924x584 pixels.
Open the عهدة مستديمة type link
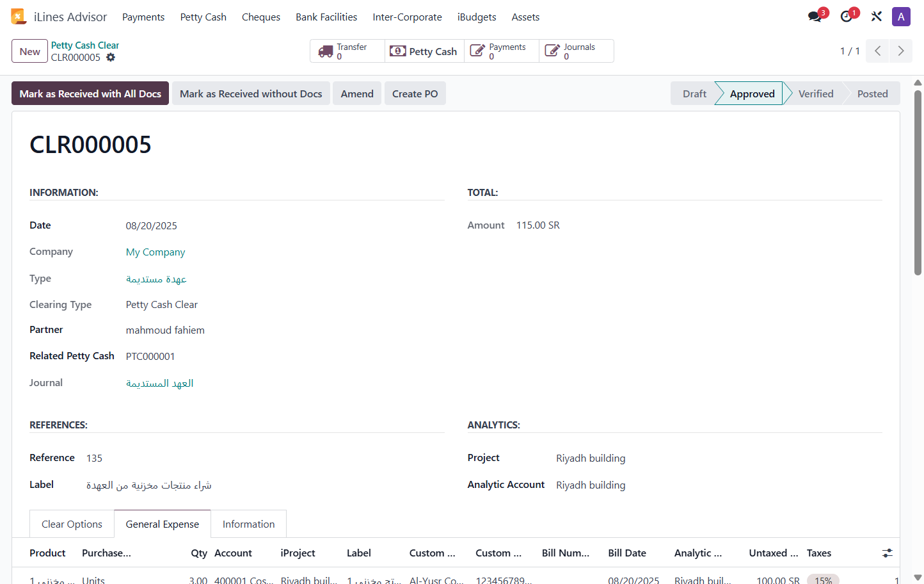[156, 279]
